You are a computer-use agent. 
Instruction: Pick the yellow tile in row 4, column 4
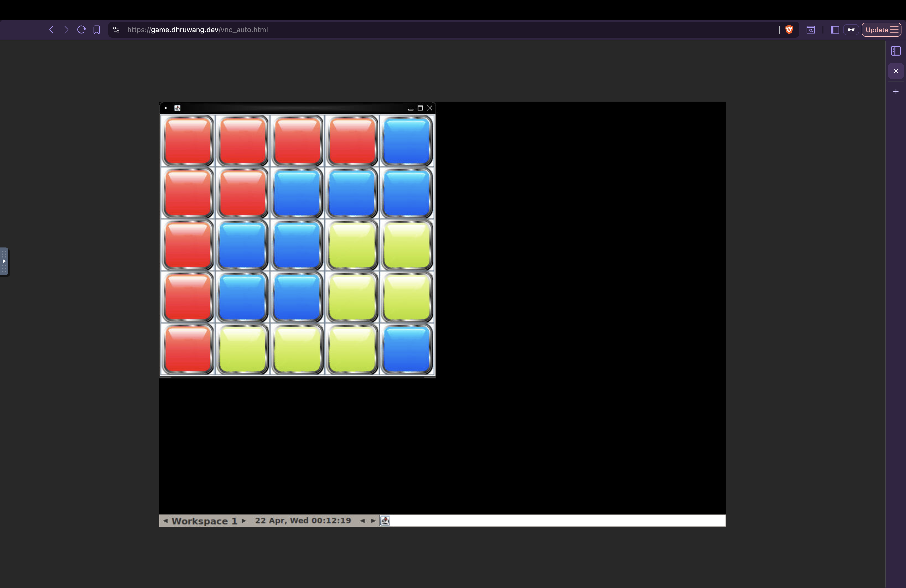pyautogui.click(x=352, y=298)
